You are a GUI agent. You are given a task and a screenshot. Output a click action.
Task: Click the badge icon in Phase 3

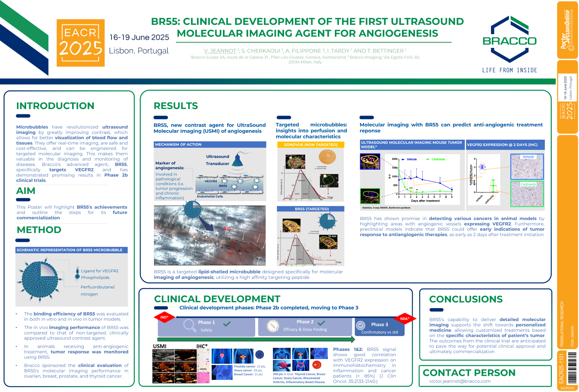(x=360, y=325)
